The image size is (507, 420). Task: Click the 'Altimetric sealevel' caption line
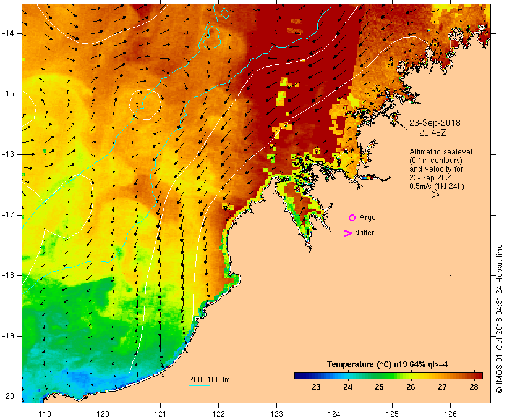[441, 152]
